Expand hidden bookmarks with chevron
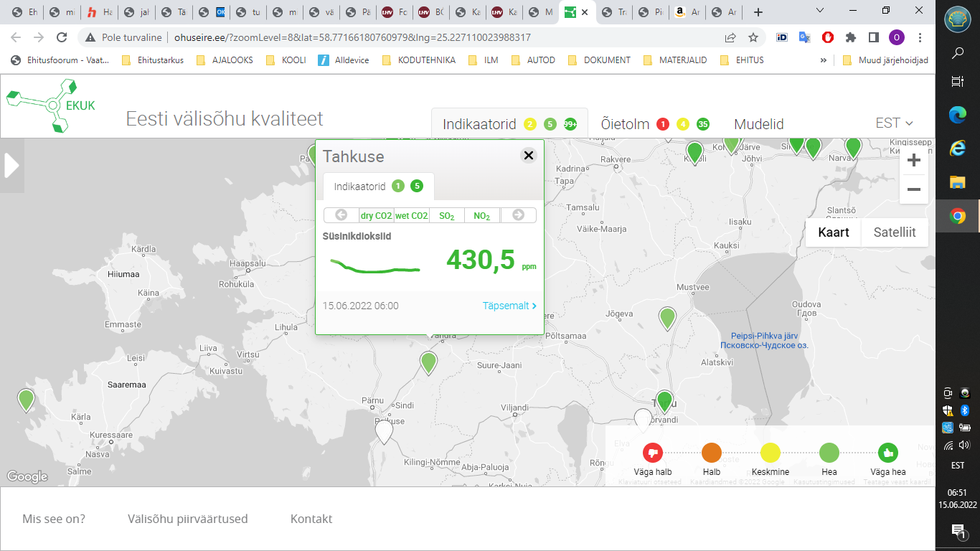 coord(823,60)
